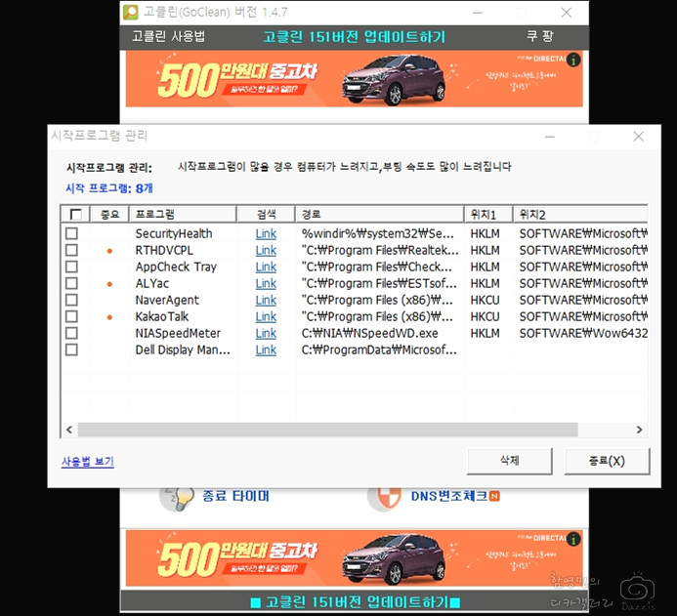677x616 pixels.
Task: Sort by the 프로그램 column header
Action: coord(183,215)
